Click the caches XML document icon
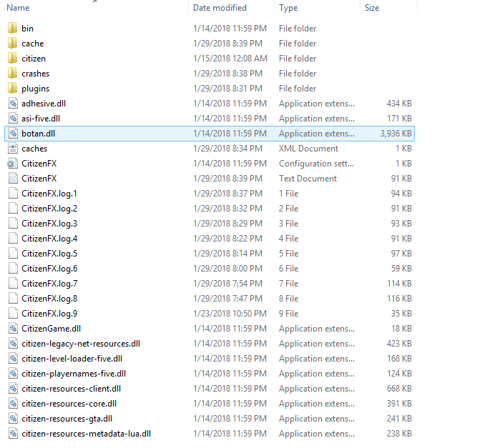497x448 pixels. (13, 149)
